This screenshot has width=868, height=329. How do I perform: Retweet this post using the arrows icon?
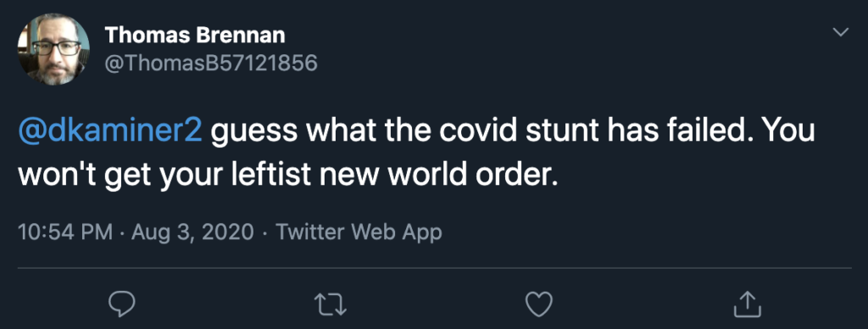330,304
